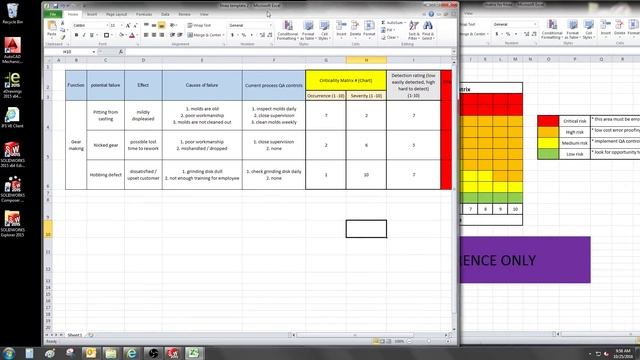
Task: Click Decrease Indent icon
Action: pos(172,35)
